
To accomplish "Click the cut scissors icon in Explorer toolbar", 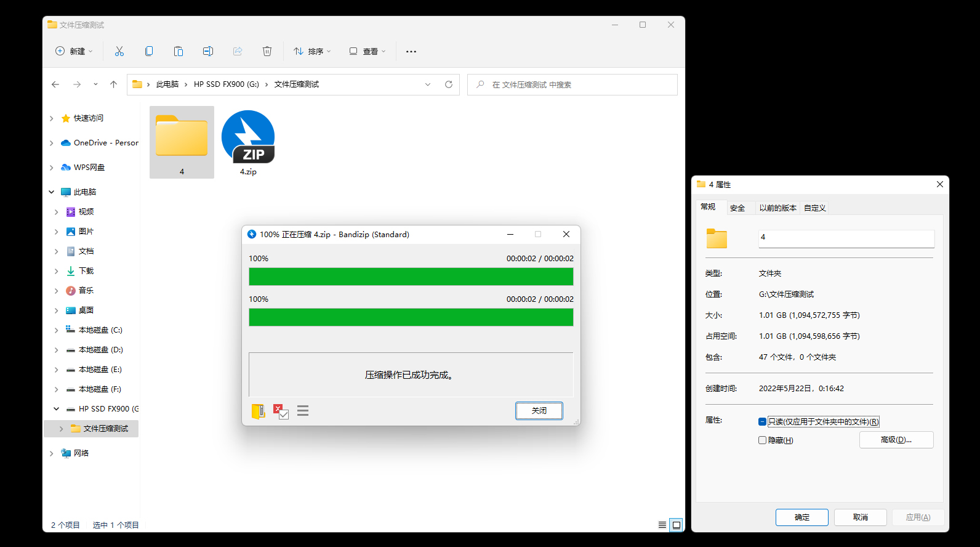I will point(119,51).
